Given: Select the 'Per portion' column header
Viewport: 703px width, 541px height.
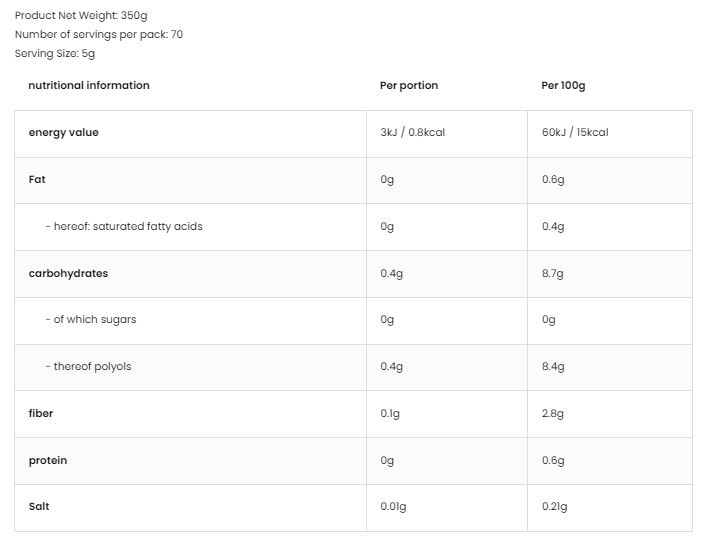Looking at the screenshot, I should (409, 85).
